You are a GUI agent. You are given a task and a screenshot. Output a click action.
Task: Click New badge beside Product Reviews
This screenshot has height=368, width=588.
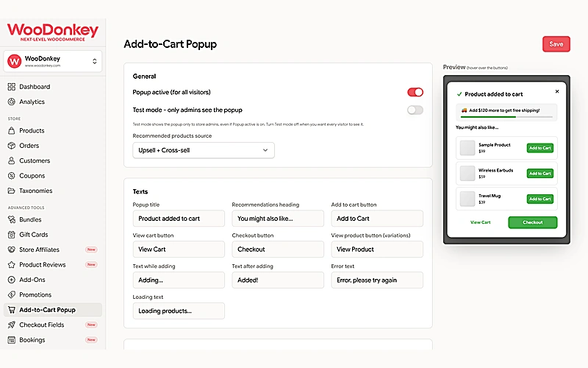pos(91,265)
